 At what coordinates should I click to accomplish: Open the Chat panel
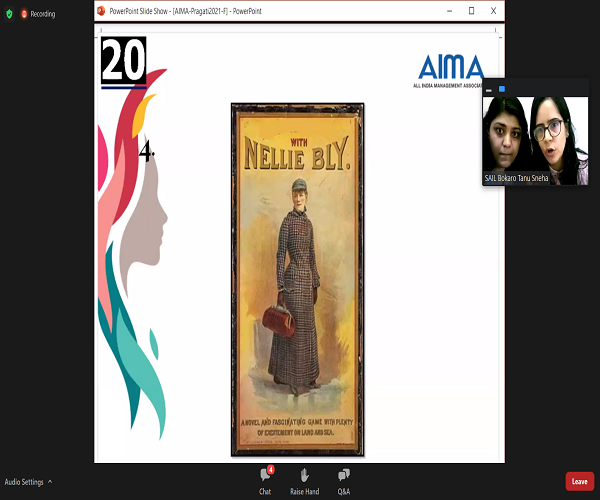(x=266, y=480)
